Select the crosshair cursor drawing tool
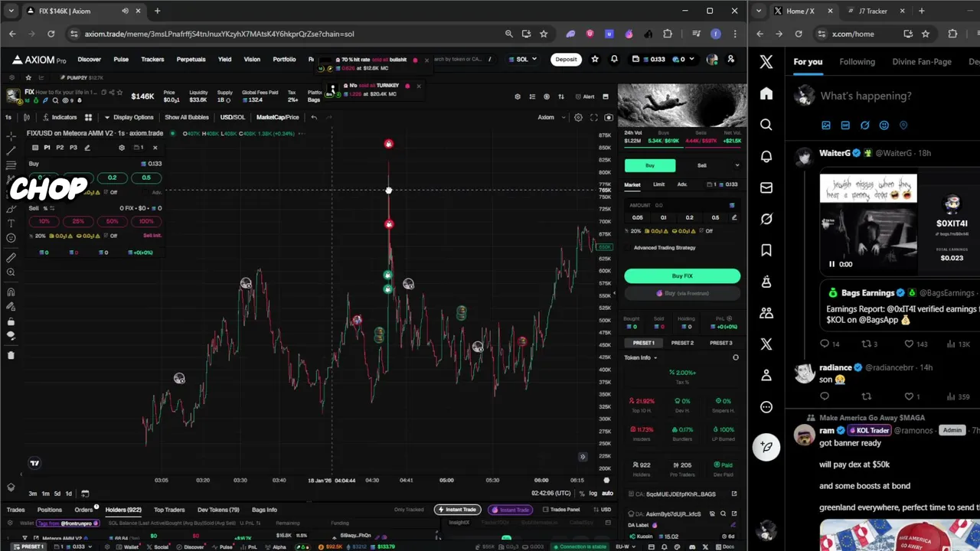The width and height of the screenshot is (980, 551). 11,135
